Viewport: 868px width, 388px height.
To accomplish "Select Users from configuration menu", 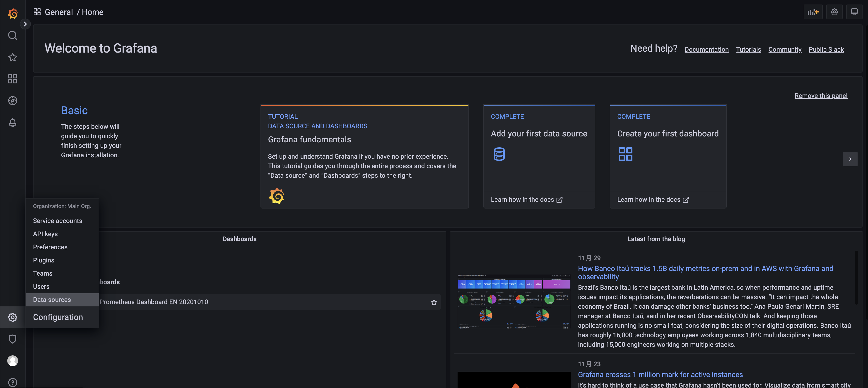I will (41, 286).
